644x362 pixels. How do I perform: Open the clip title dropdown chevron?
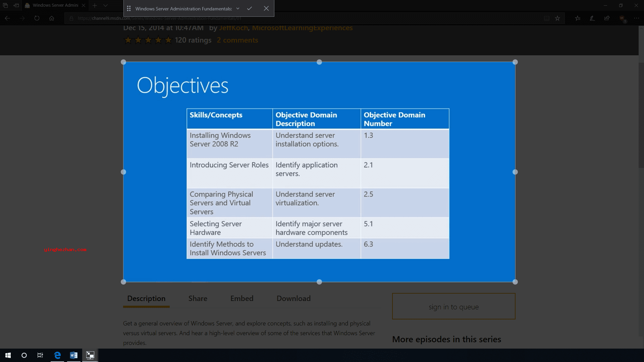pos(238,8)
